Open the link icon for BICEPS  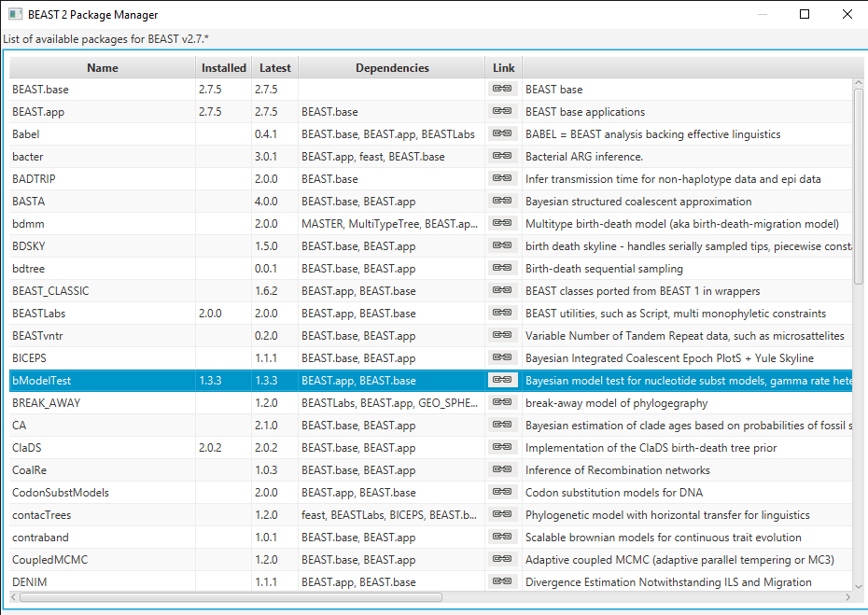click(502, 357)
